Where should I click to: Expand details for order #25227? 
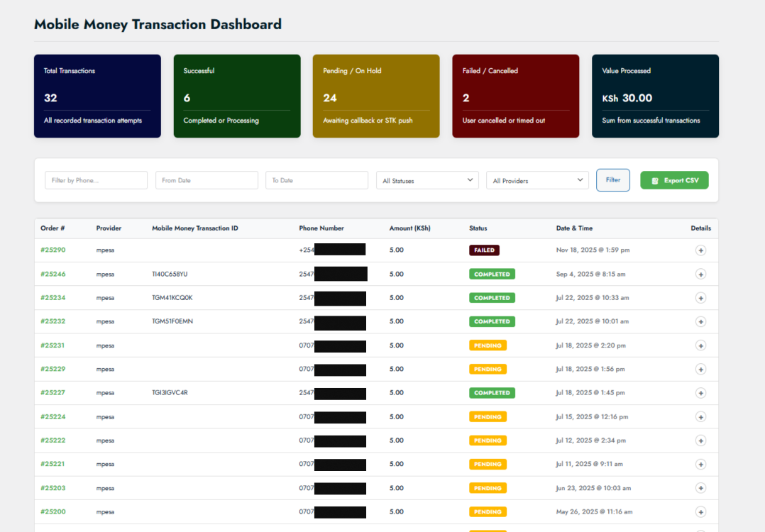click(700, 393)
